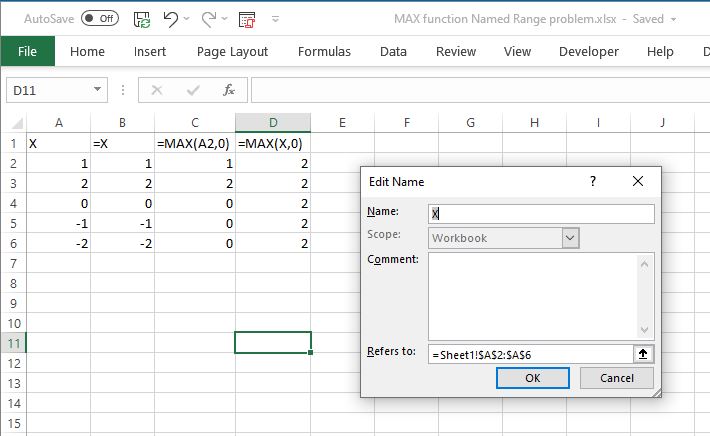
Task: Switch to the Page Layout tab
Action: coord(232,52)
